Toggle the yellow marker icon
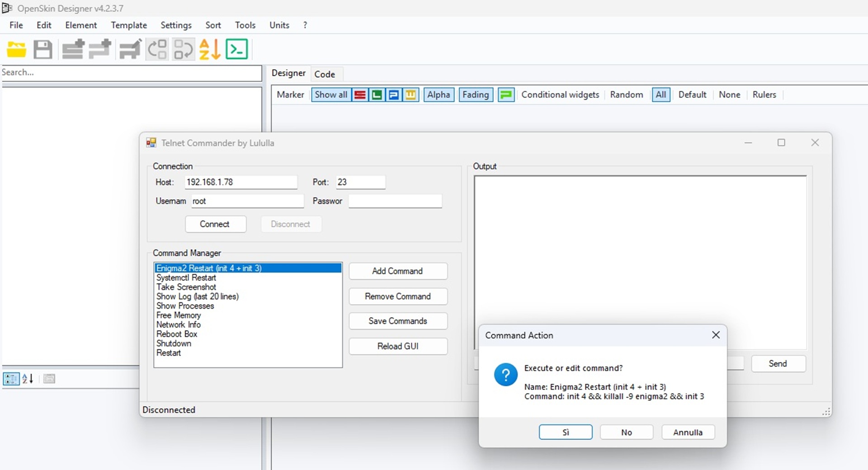Image resolution: width=868 pixels, height=470 pixels. click(410, 95)
